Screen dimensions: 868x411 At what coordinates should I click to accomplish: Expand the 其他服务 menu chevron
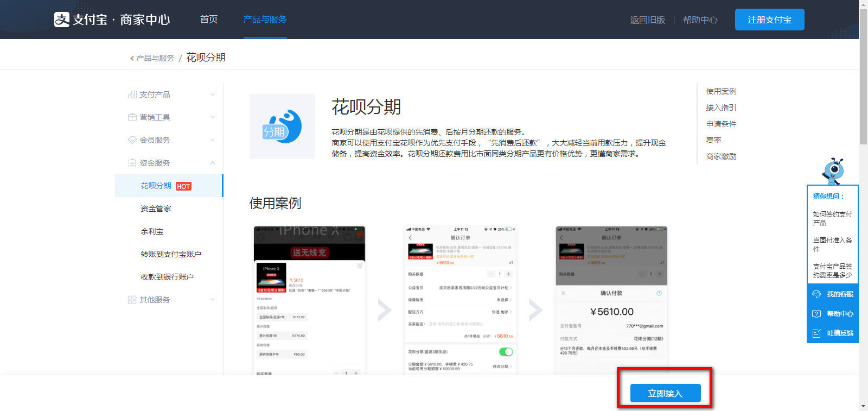click(213, 300)
